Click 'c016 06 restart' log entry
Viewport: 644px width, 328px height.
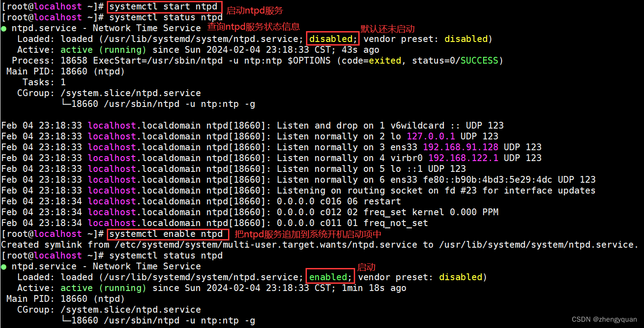pyautogui.click(x=361, y=201)
